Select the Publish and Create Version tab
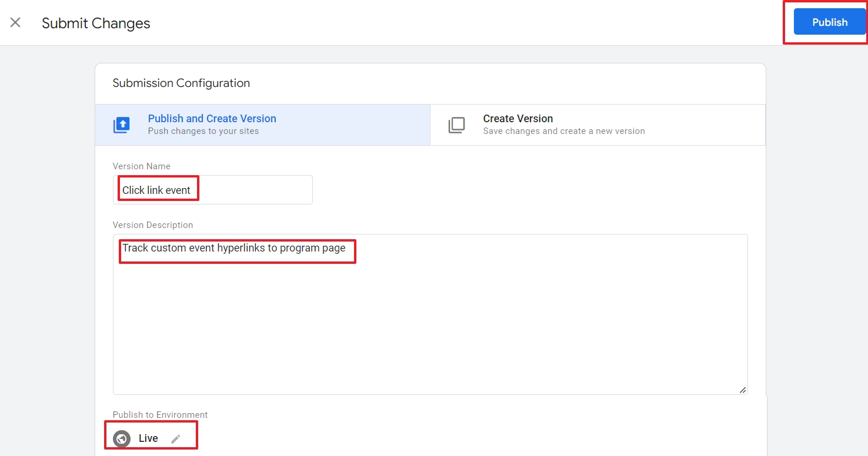The height and width of the screenshot is (456, 868). click(x=263, y=125)
